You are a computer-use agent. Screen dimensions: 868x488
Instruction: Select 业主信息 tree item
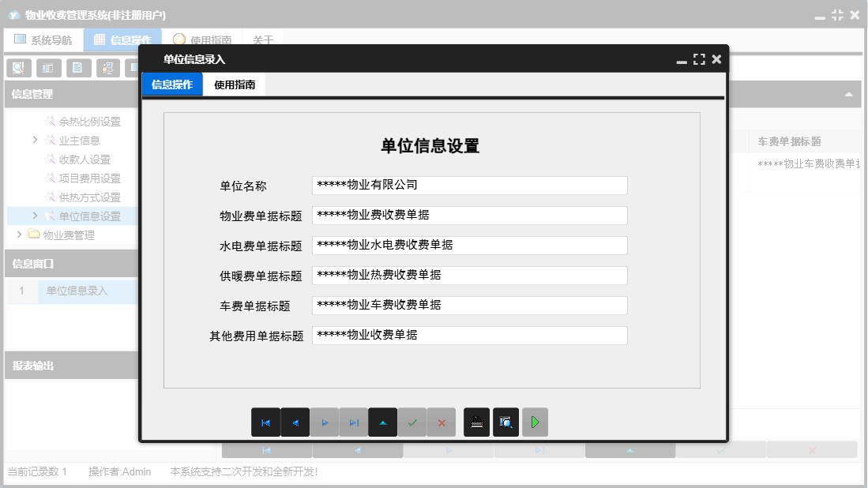pyautogui.click(x=79, y=141)
